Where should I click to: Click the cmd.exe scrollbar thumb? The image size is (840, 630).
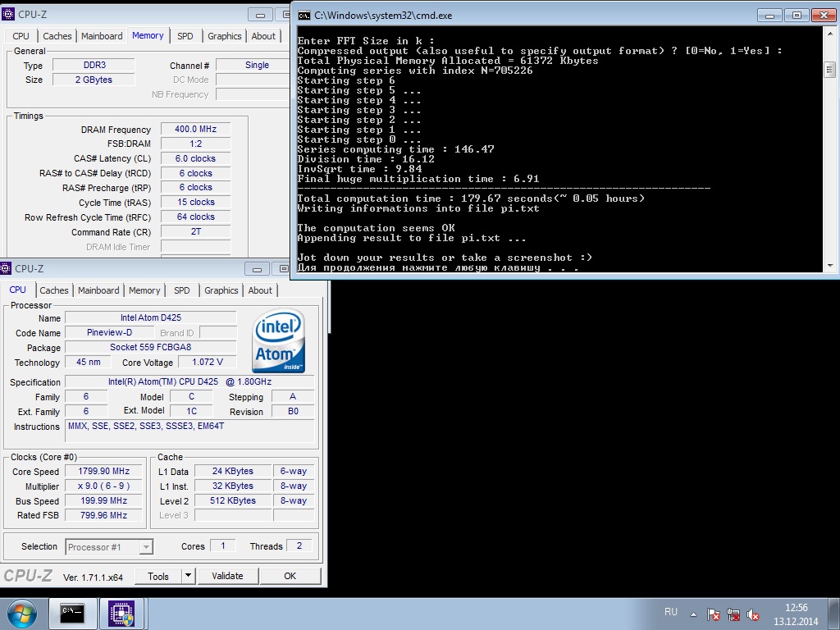pyautogui.click(x=830, y=69)
